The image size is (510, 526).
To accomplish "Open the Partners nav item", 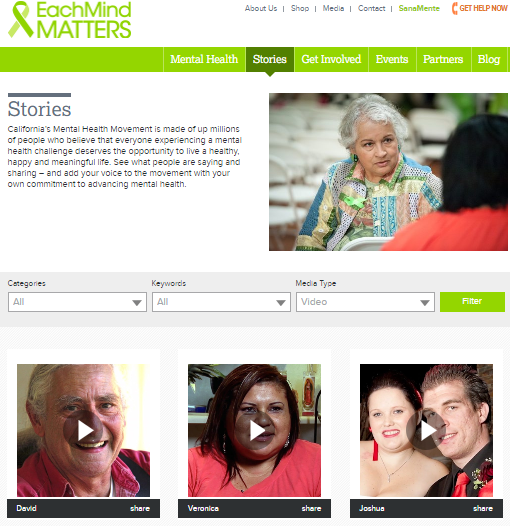I will [x=443, y=59].
